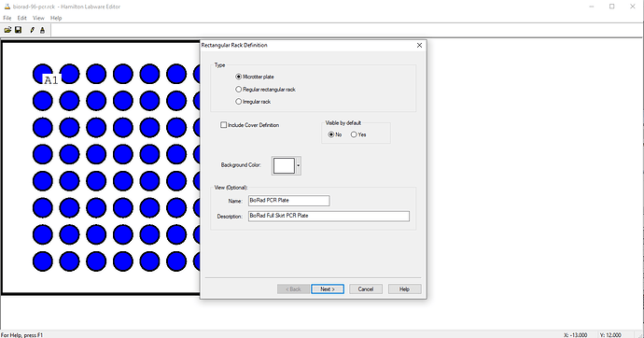Save the rack file with floppy icon
Screen dimensions: 644x338
pos(18,30)
